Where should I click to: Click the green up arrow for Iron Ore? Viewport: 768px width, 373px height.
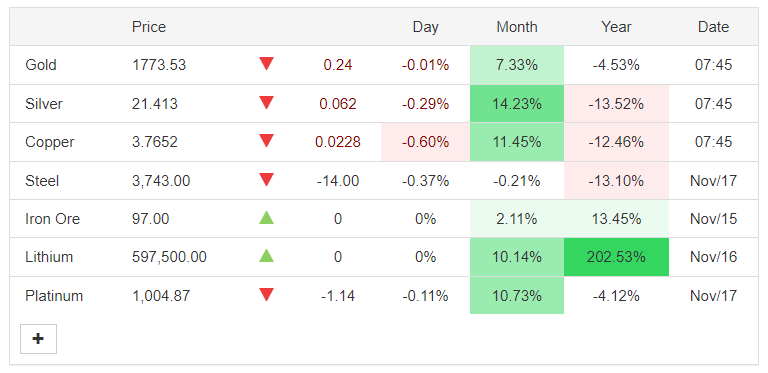tap(266, 217)
